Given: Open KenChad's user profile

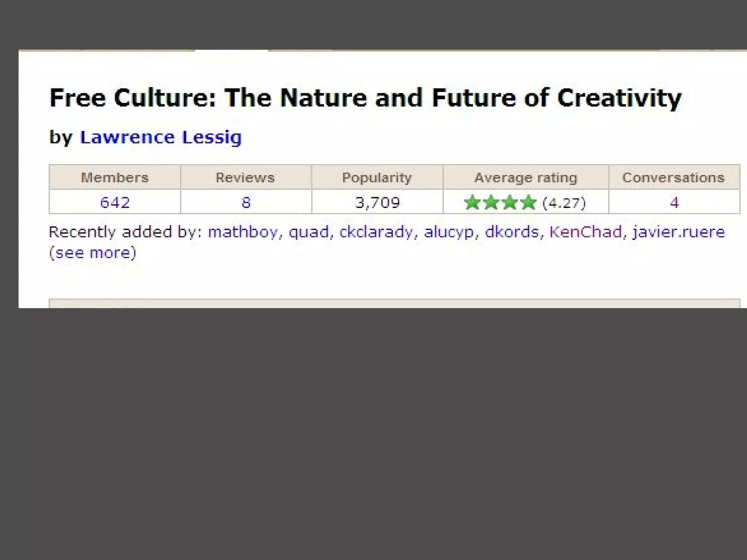Looking at the screenshot, I should (x=585, y=232).
